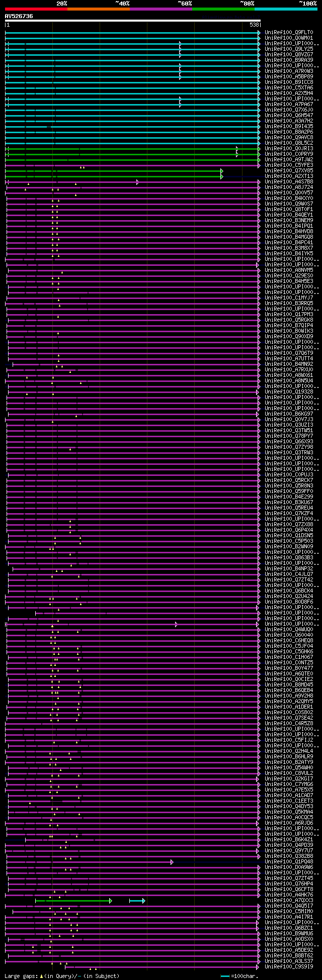Click the green ~80% identity legend segment
Viewport: 322px width, 980px height.
point(223,9)
